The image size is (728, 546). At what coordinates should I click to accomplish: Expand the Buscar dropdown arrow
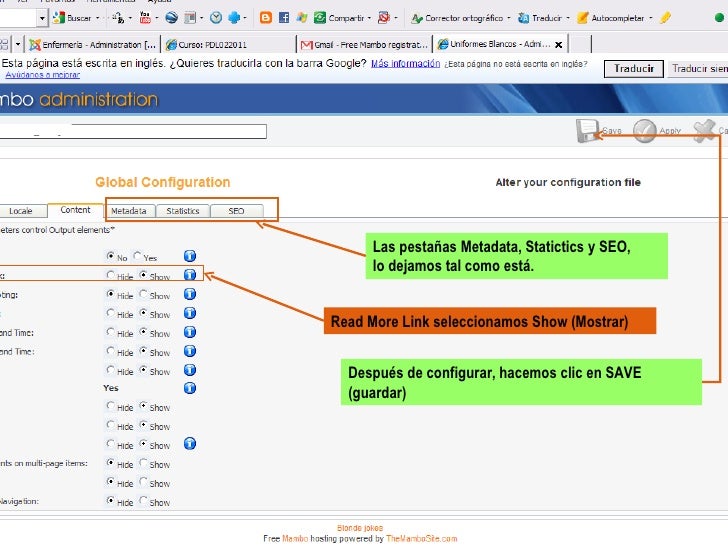click(98, 18)
